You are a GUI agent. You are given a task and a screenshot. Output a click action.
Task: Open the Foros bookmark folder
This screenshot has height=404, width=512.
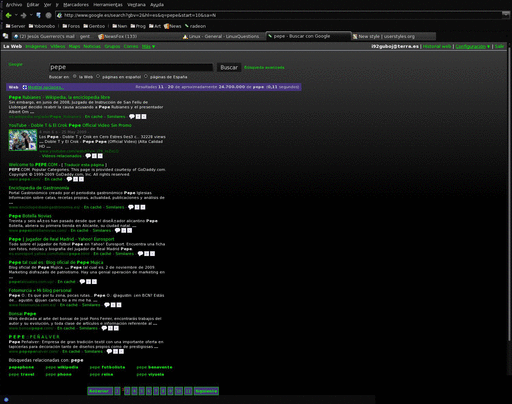coord(71,26)
